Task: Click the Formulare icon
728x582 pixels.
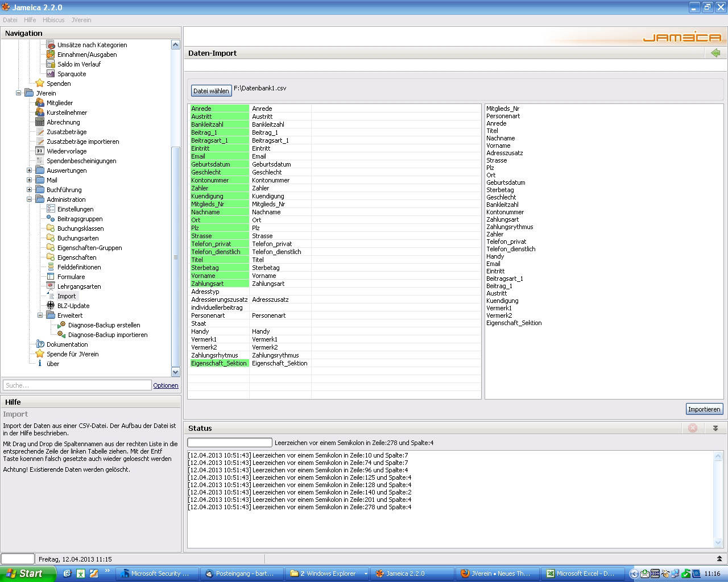Action: click(x=51, y=277)
